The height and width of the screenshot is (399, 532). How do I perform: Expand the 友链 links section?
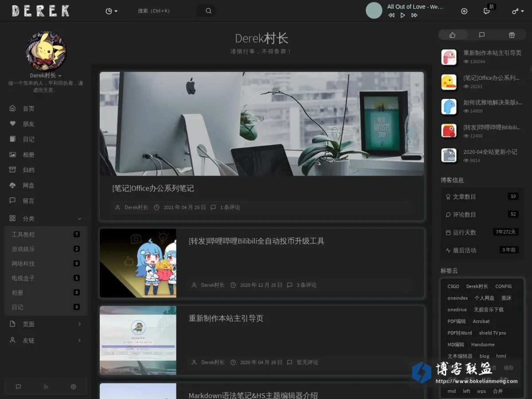(46, 340)
